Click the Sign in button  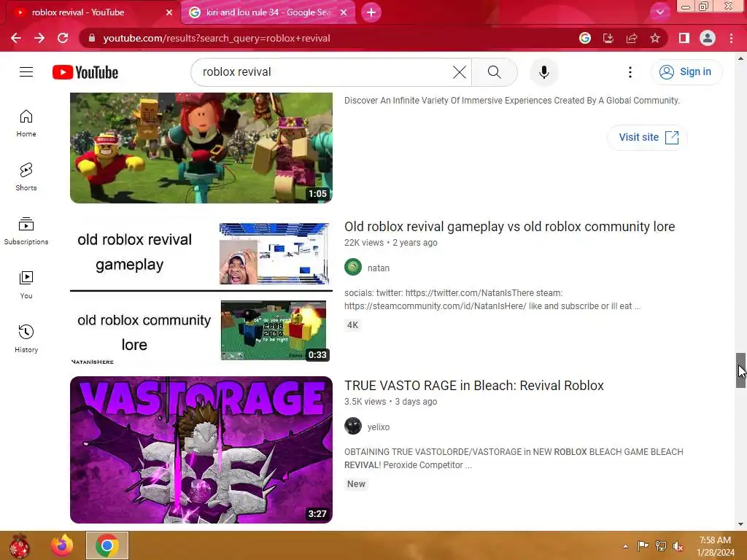click(686, 72)
